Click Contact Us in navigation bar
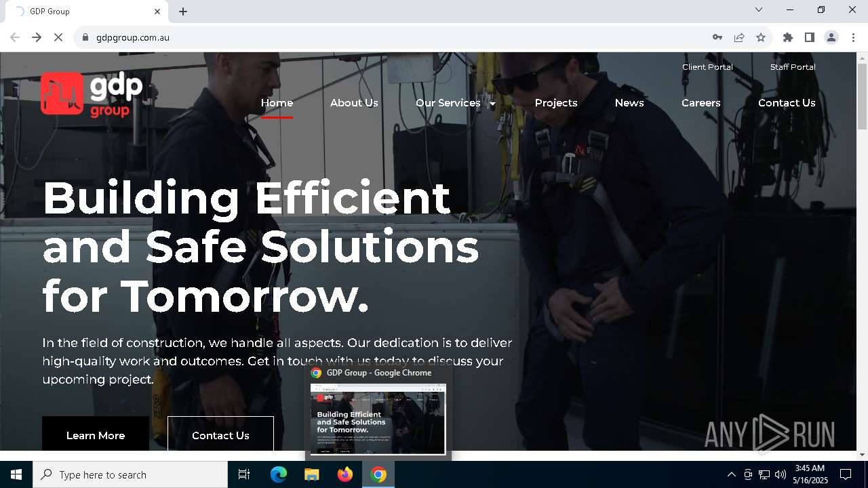The width and height of the screenshot is (868, 488). coord(787,103)
